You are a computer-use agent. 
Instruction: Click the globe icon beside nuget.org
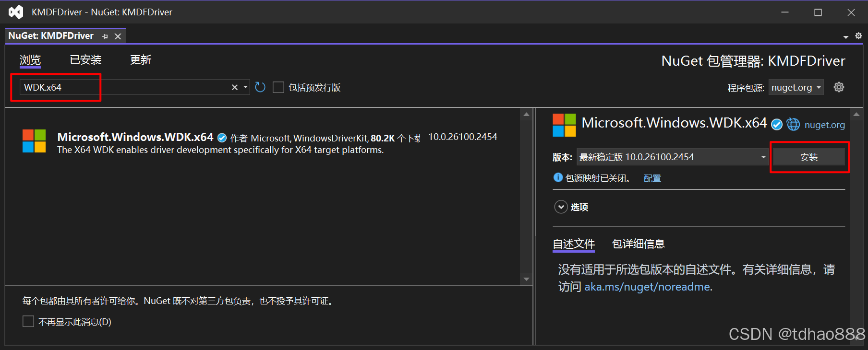coord(793,125)
